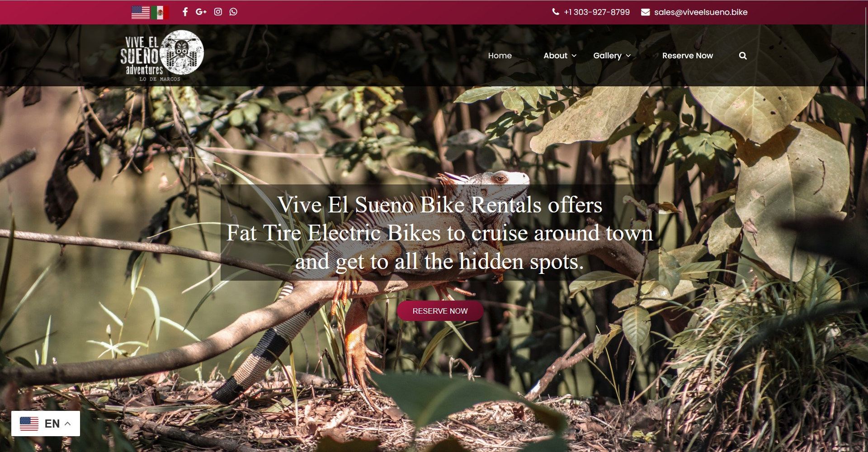Image resolution: width=868 pixels, height=452 pixels.
Task: Click the envelope email icon
Action: pos(645,12)
